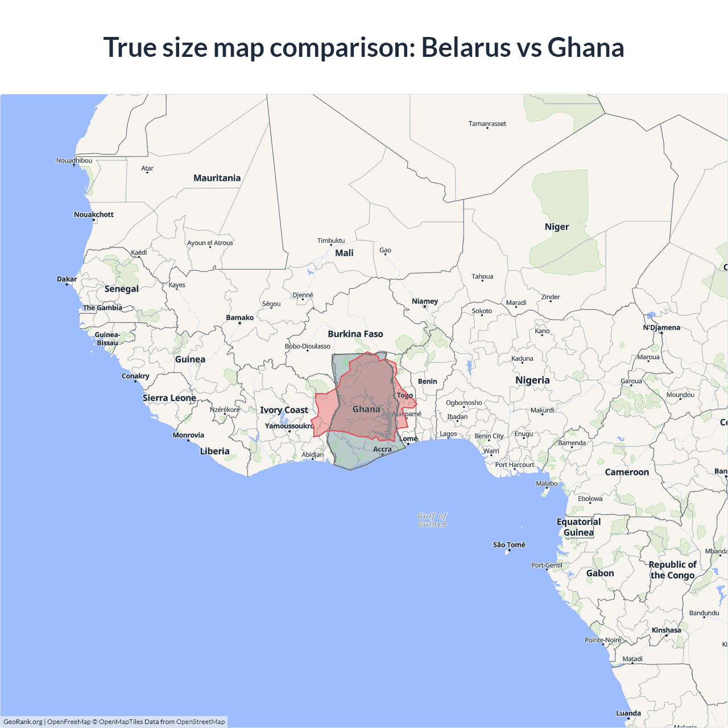Screen dimensions: 728x728
Task: Click the Mauritania country label
Action: [217, 178]
